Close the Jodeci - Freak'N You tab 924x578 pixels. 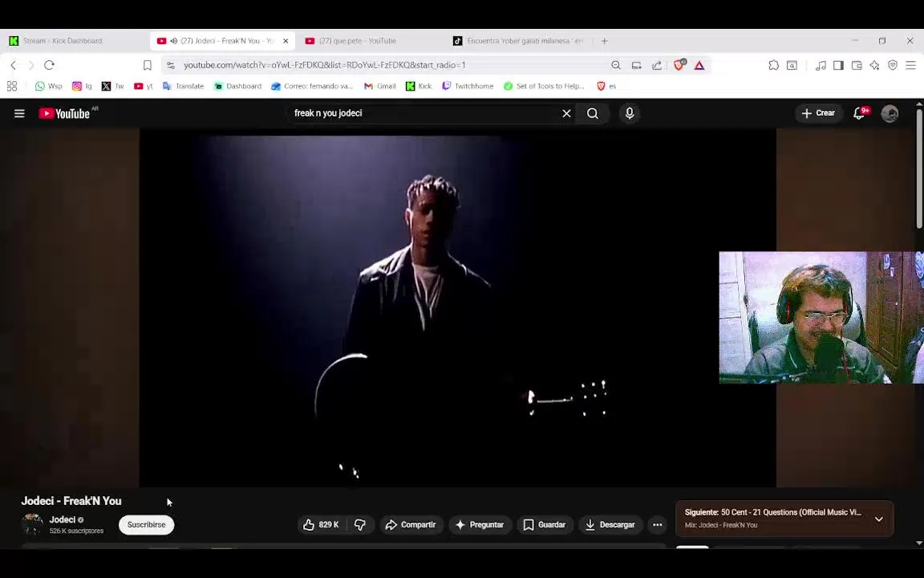[286, 41]
